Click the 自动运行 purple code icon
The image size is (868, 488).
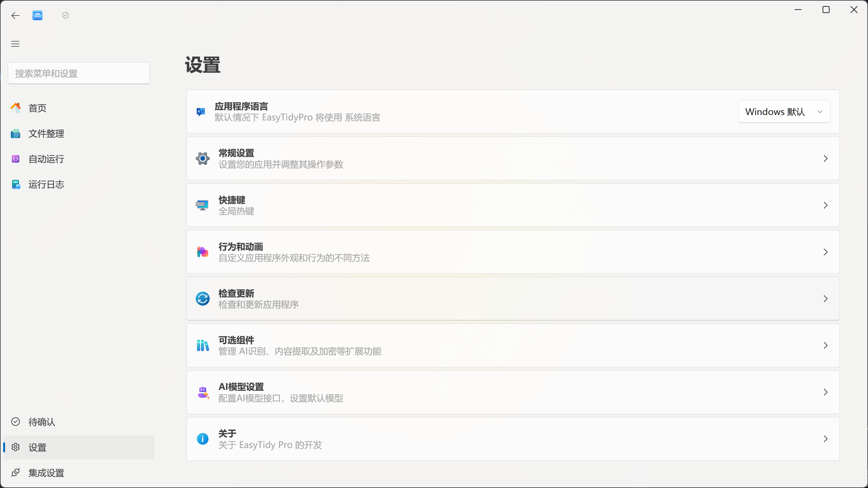coord(16,159)
